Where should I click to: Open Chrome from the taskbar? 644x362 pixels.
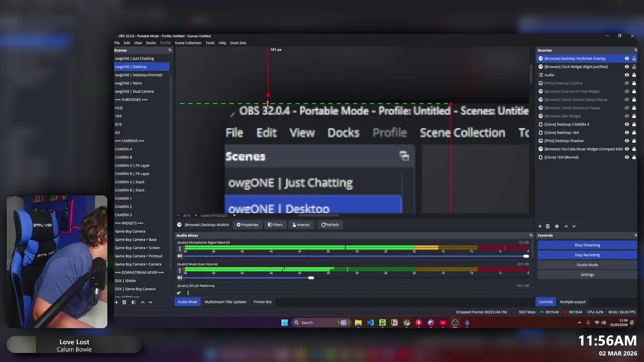[407, 323]
